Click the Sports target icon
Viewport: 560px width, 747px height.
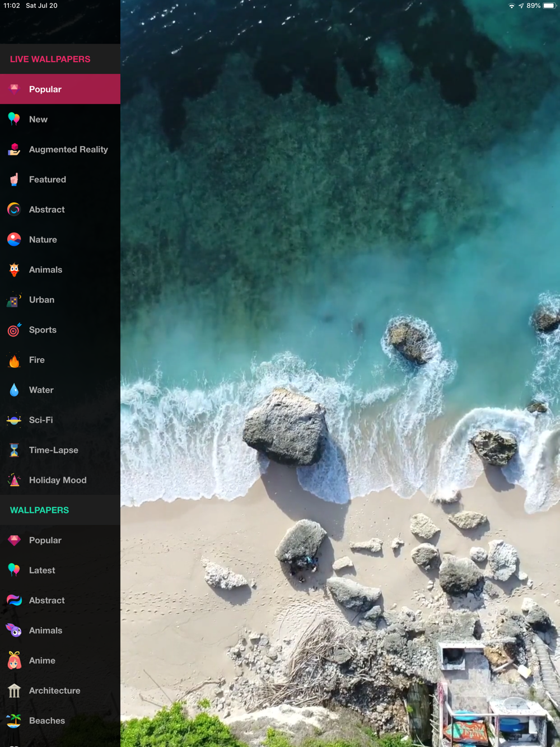tap(14, 330)
